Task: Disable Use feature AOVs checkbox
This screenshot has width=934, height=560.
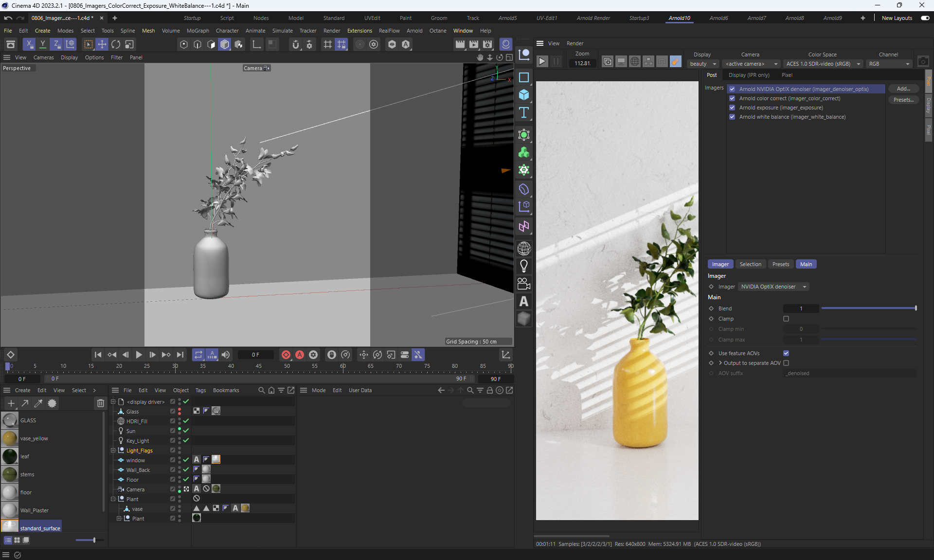Action: pyautogui.click(x=786, y=353)
